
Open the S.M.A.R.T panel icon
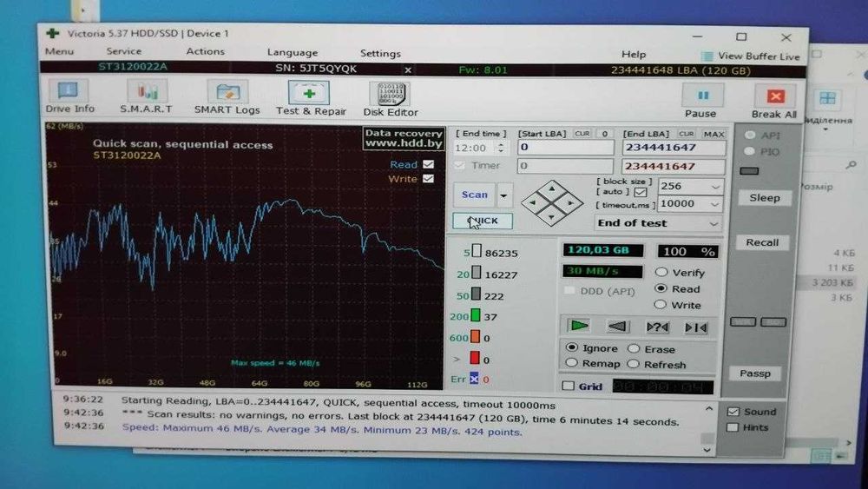click(147, 90)
